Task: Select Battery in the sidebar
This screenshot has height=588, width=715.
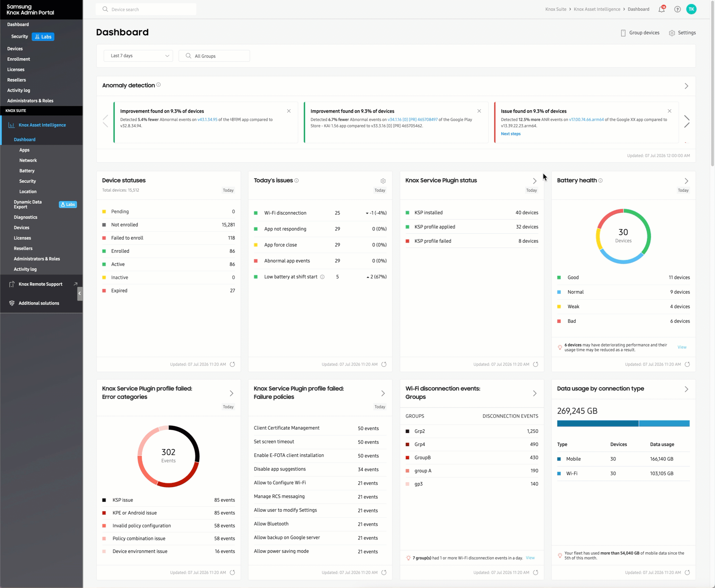Action: pyautogui.click(x=27, y=171)
